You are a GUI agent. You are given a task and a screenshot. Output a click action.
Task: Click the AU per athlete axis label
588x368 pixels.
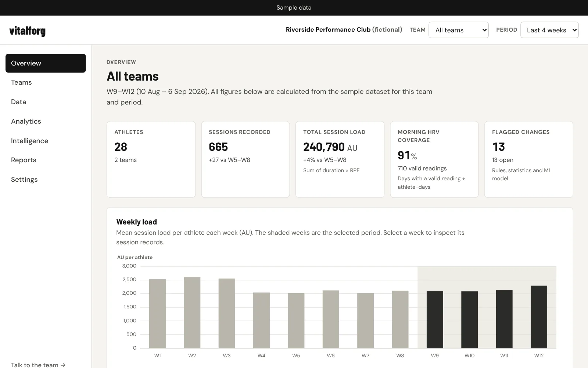coord(135,257)
